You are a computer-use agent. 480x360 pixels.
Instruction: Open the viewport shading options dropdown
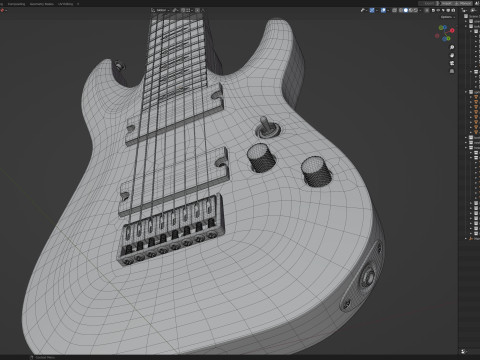click(x=420, y=10)
